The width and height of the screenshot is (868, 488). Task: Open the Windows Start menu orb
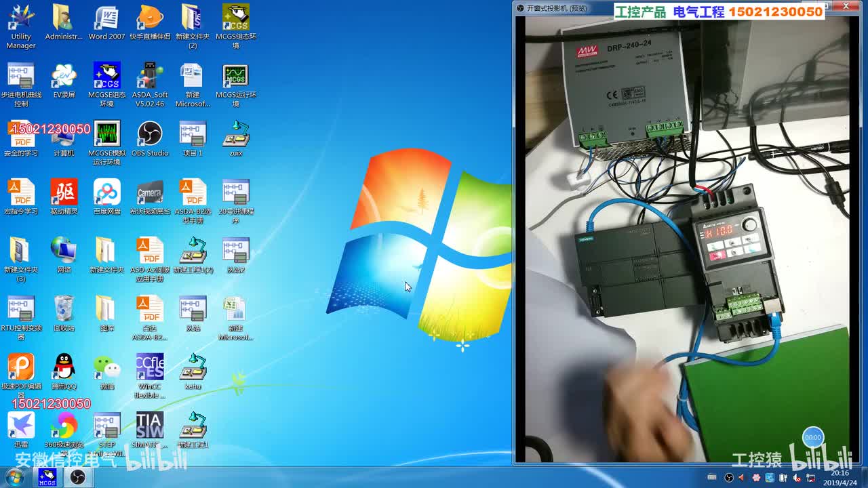(14, 477)
